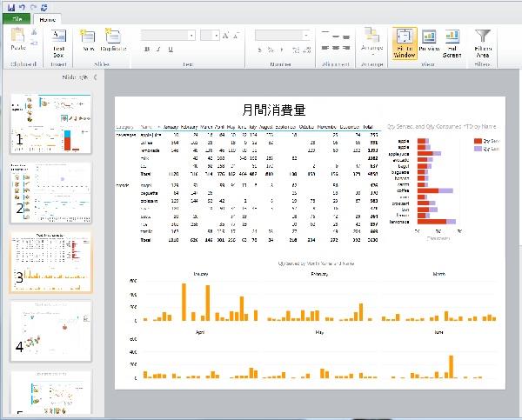Paste from the clipboard

click(18, 40)
